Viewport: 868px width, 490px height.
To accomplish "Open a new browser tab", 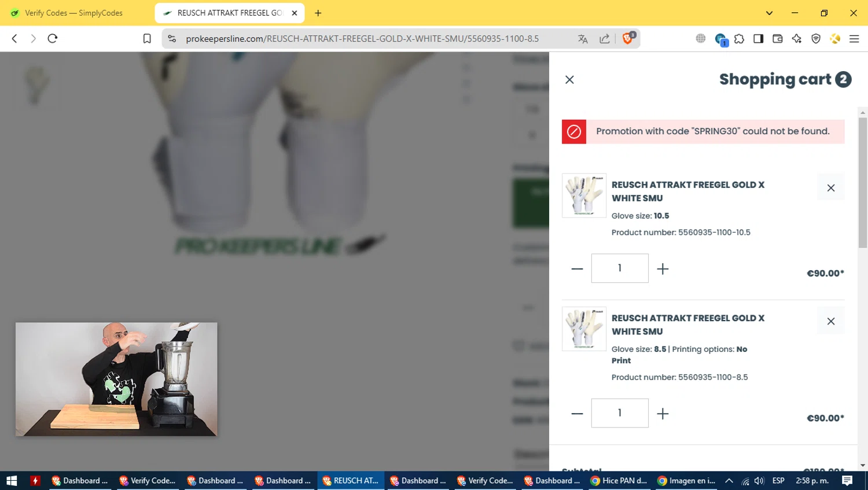I will [x=318, y=13].
